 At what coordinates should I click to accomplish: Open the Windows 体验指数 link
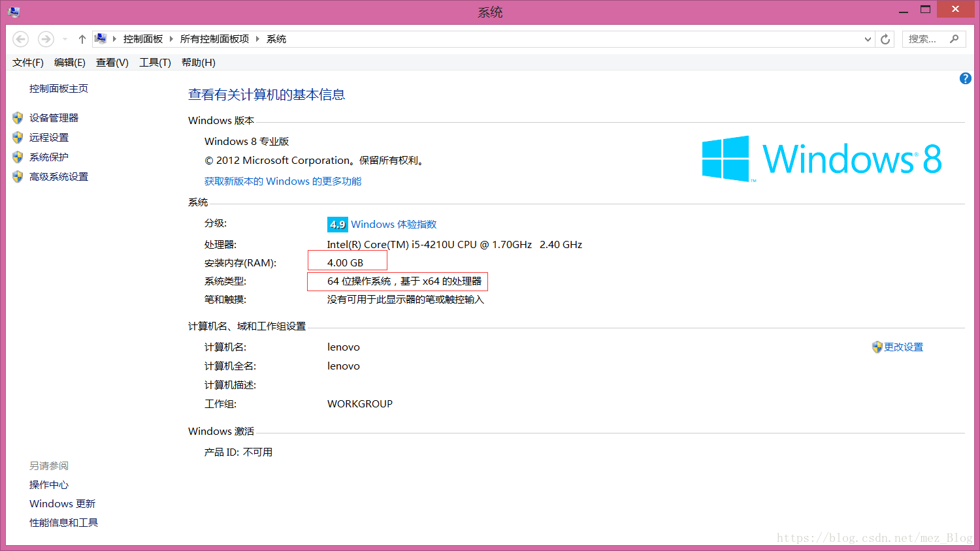(x=391, y=224)
